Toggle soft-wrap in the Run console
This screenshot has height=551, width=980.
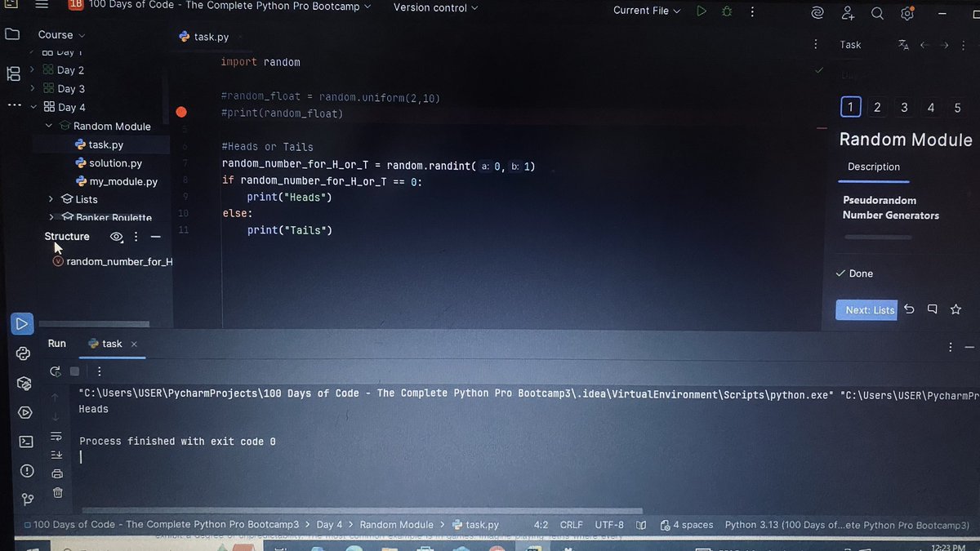[x=56, y=436]
